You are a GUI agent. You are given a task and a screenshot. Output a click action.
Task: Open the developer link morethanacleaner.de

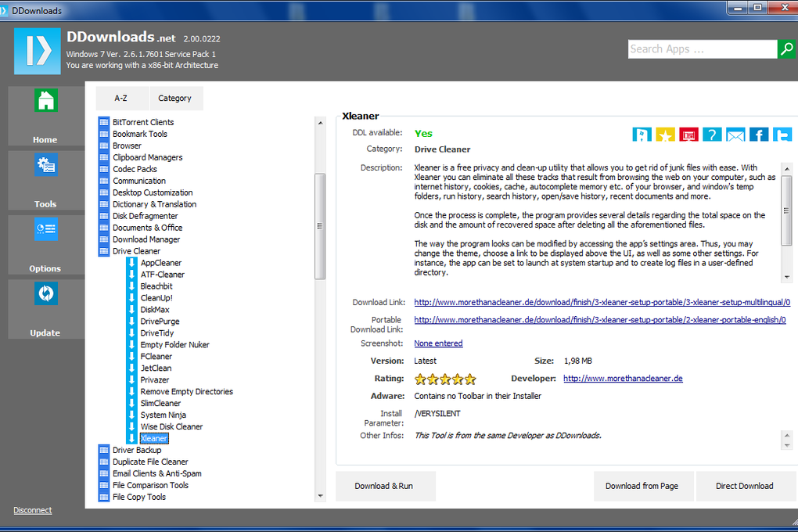[623, 378]
